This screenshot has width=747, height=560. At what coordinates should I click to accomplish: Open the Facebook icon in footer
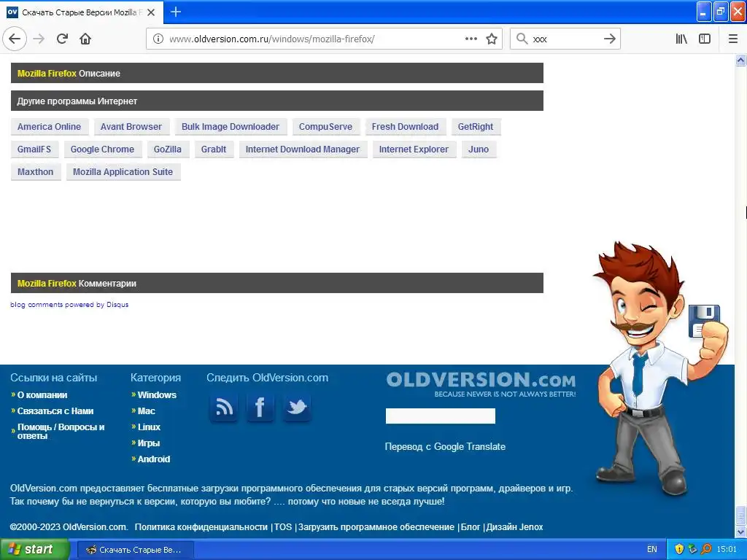(260, 408)
